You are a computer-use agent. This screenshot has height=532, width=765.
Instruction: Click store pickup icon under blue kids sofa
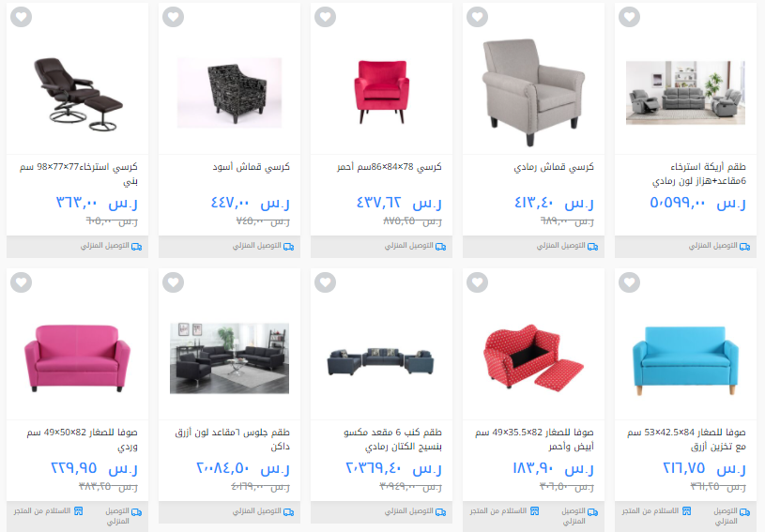coord(686,511)
